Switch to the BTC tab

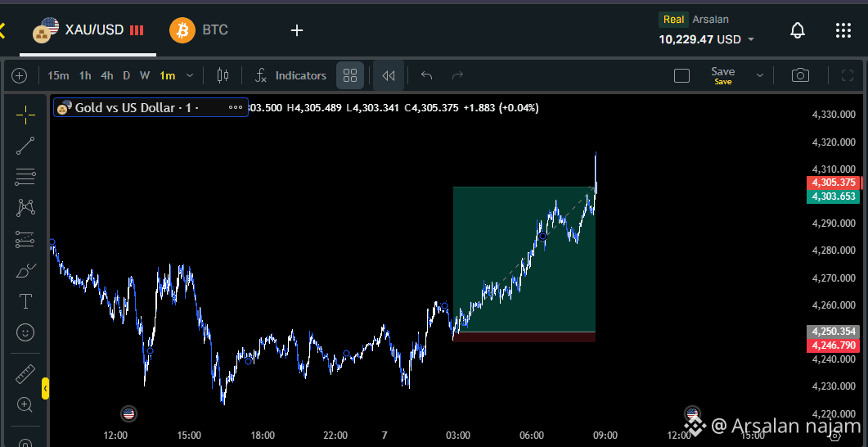(x=200, y=30)
